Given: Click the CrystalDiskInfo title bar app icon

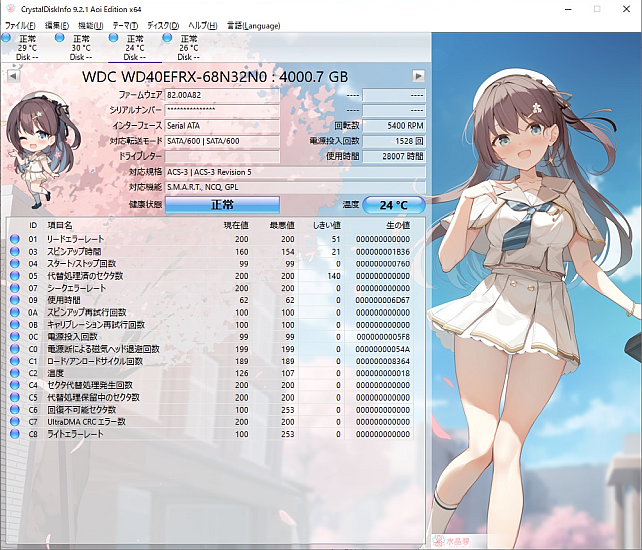Looking at the screenshot, I should [x=11, y=9].
